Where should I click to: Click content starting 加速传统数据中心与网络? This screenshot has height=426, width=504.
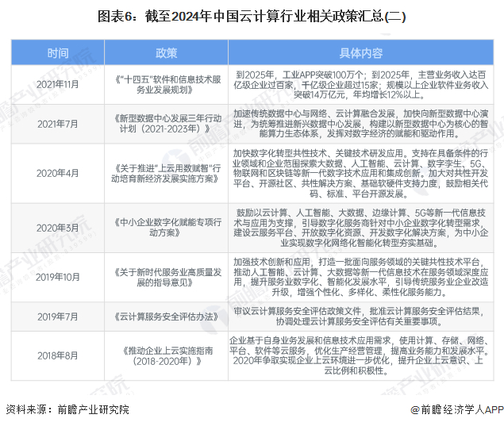[361, 124]
